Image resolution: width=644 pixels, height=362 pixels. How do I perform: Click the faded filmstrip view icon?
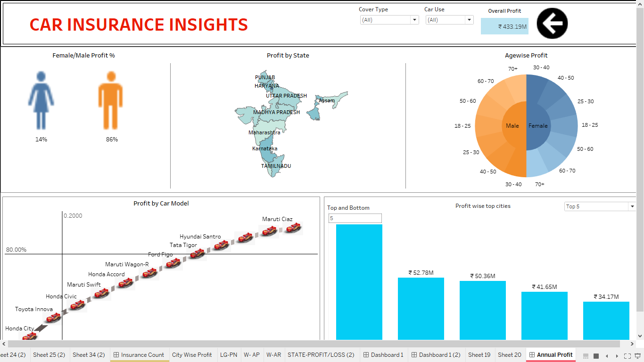pos(586,356)
